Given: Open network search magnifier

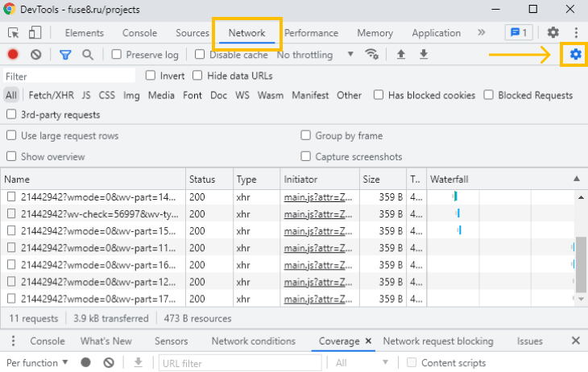Looking at the screenshot, I should click(88, 55).
